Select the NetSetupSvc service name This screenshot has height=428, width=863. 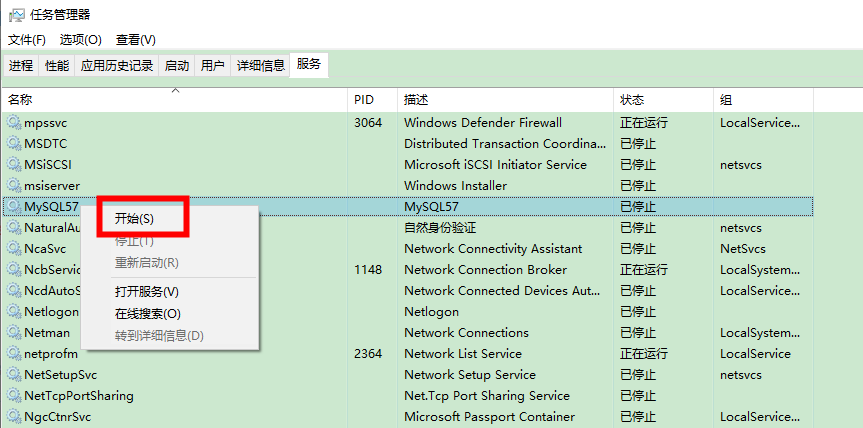point(61,375)
